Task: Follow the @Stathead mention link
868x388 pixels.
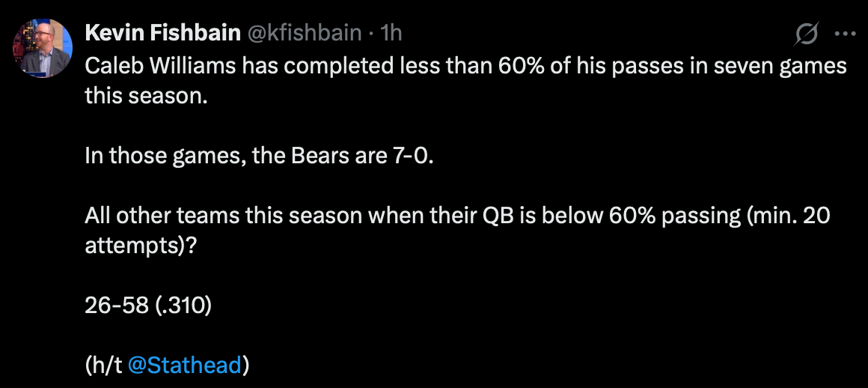Action: [185, 365]
